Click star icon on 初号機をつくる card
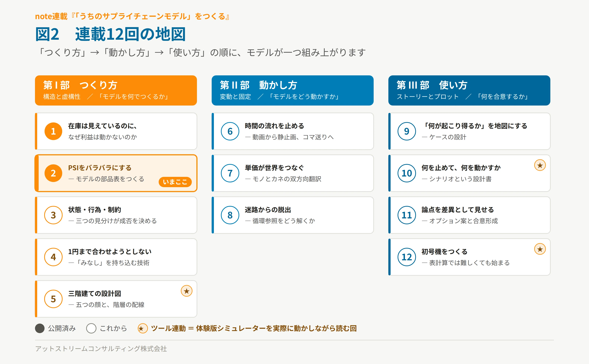The height and width of the screenshot is (364, 589). (540, 249)
